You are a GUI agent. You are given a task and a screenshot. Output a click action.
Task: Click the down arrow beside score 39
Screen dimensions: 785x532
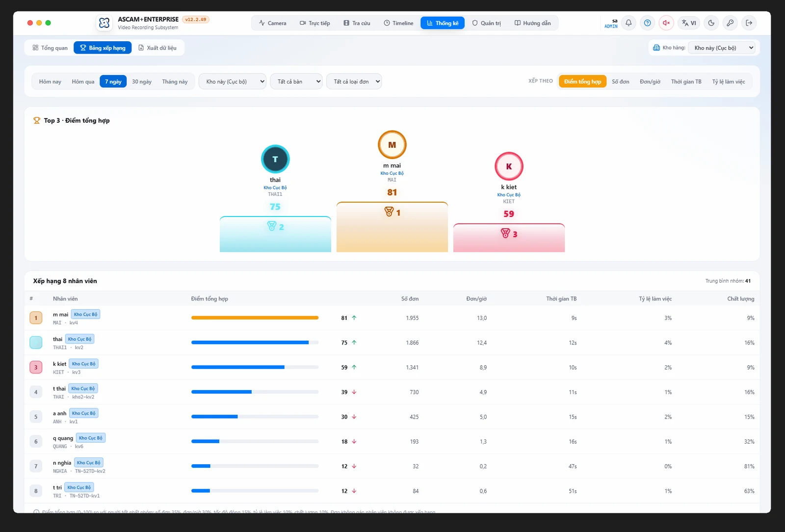click(354, 392)
